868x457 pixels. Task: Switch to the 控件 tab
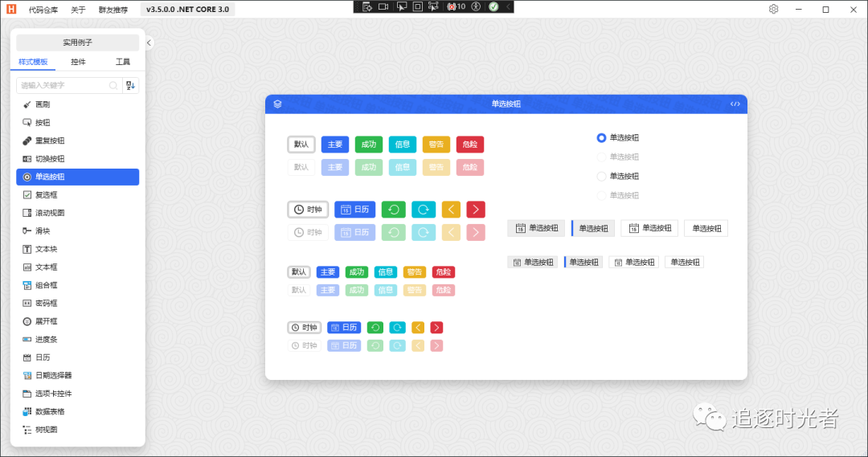(78, 62)
